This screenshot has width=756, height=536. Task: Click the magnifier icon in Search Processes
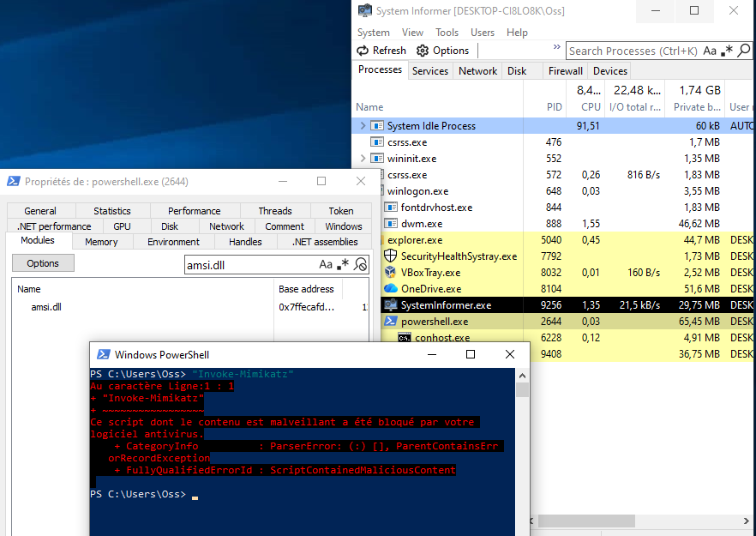pyautogui.click(x=744, y=51)
